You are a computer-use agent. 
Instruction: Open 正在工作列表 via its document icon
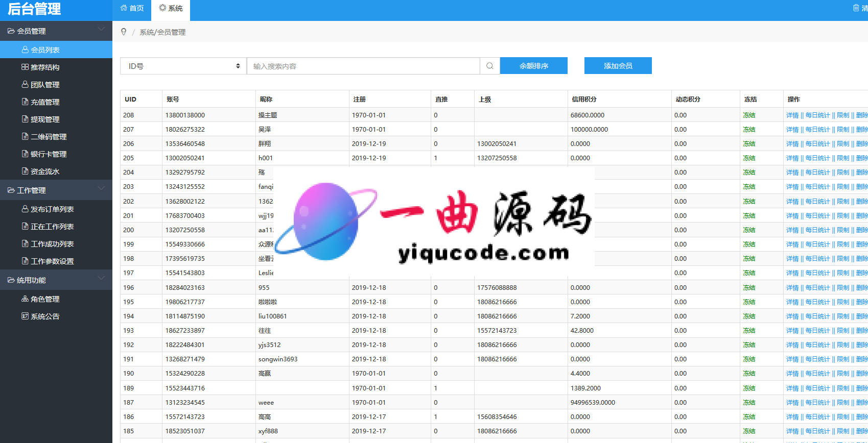(25, 227)
